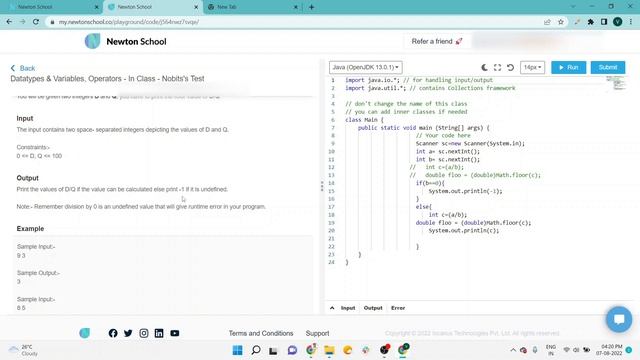
Task: Reset code with the refresh icon
Action: 510,67
